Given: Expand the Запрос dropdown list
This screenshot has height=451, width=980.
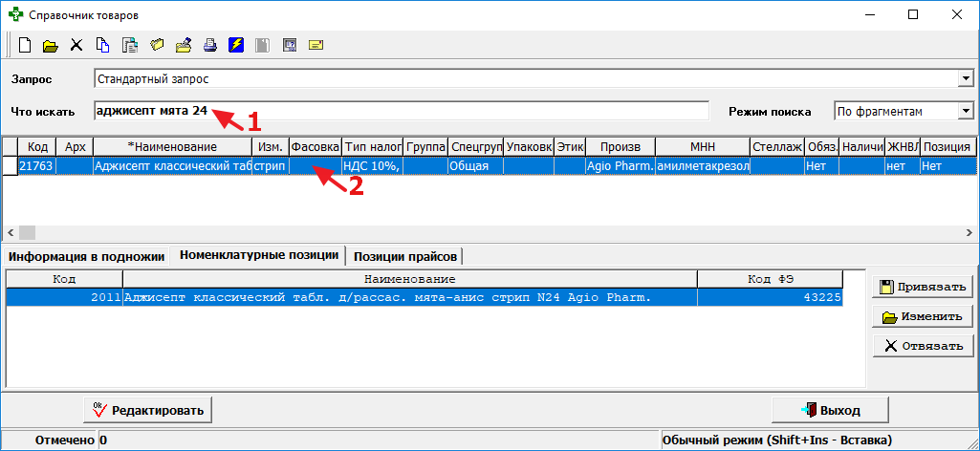Looking at the screenshot, I should point(965,78).
